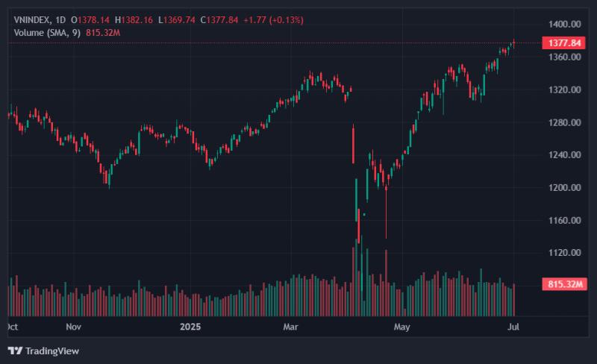Open the TradingView text link
597x364 pixels.
[x=52, y=351]
